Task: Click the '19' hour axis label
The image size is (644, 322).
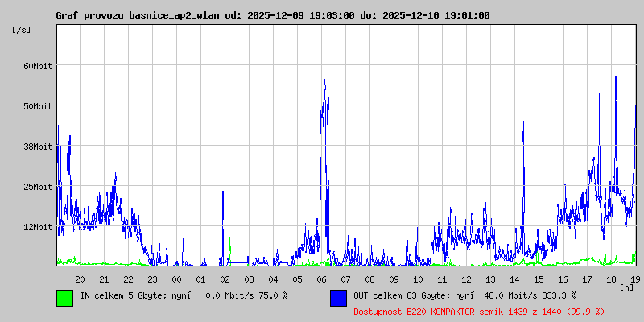Action: (635, 279)
